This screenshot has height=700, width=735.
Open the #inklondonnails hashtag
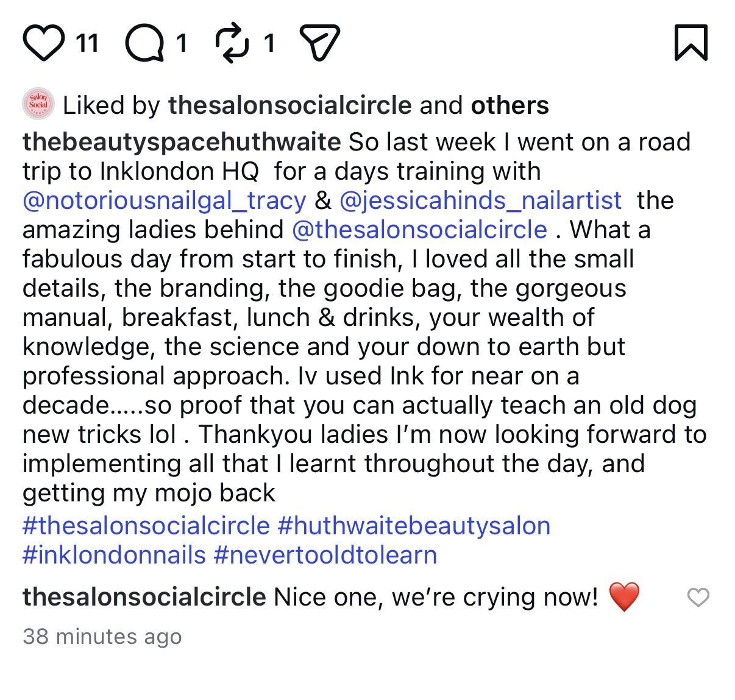(x=115, y=554)
